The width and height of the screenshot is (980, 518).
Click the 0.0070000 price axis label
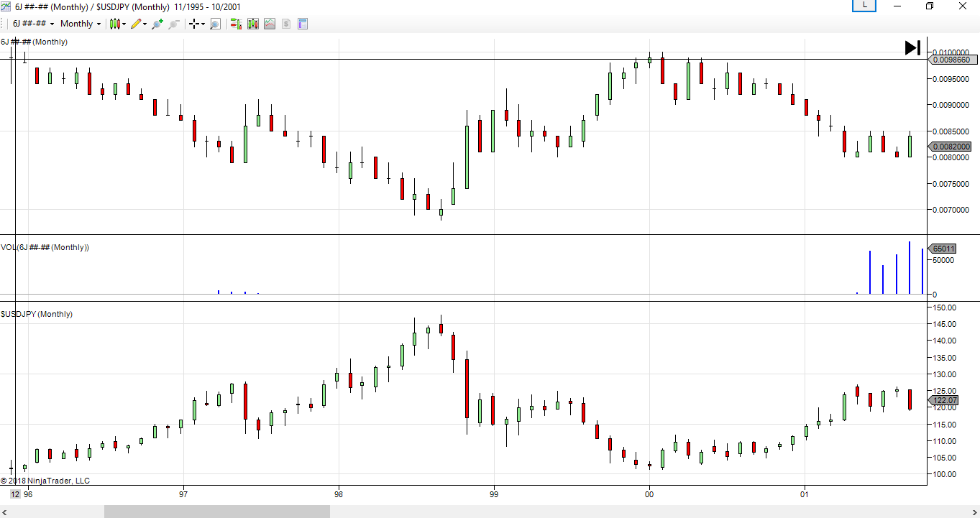[x=952, y=210]
